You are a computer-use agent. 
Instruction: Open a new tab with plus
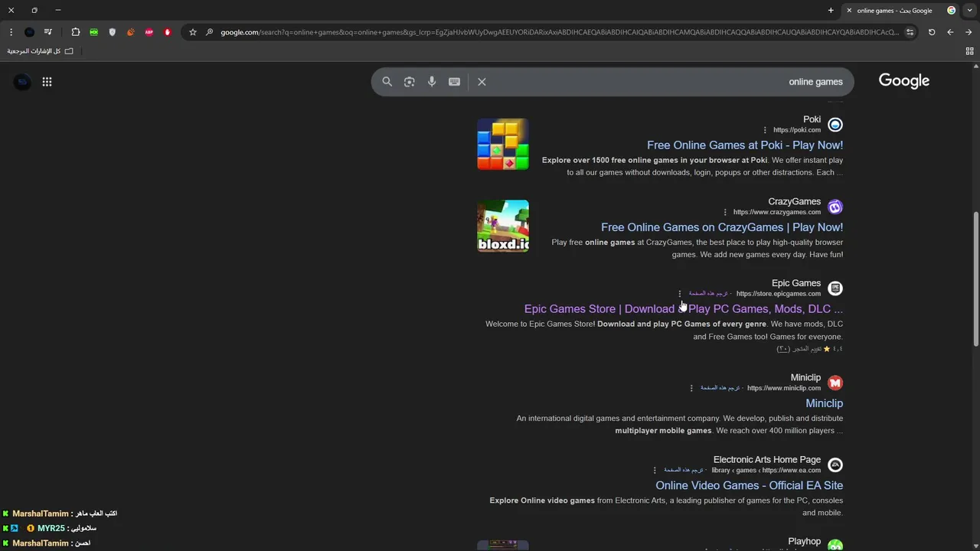(831, 11)
